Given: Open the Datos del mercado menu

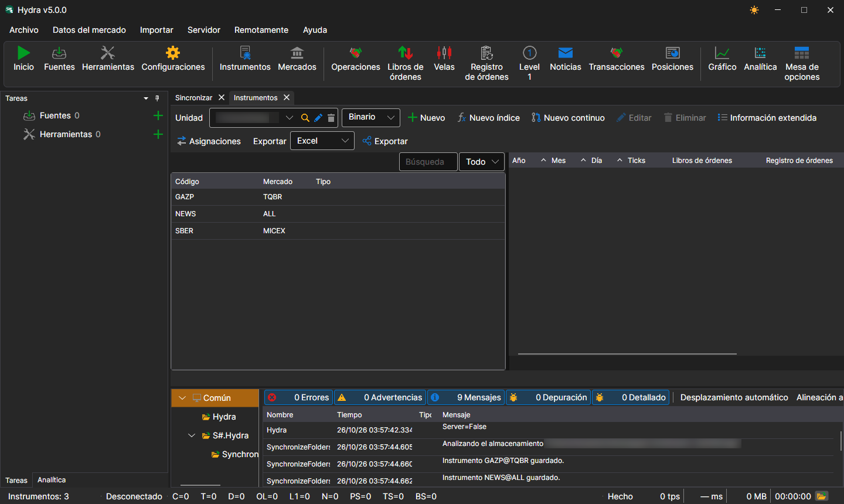Looking at the screenshot, I should pyautogui.click(x=89, y=30).
